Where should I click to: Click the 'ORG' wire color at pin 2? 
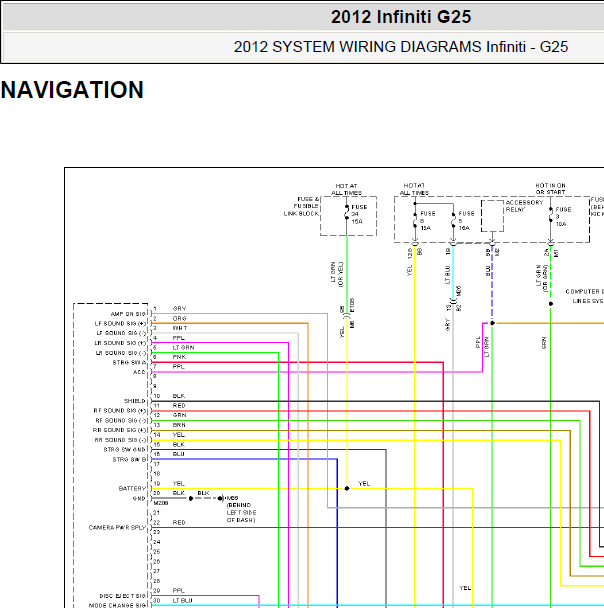(x=179, y=319)
